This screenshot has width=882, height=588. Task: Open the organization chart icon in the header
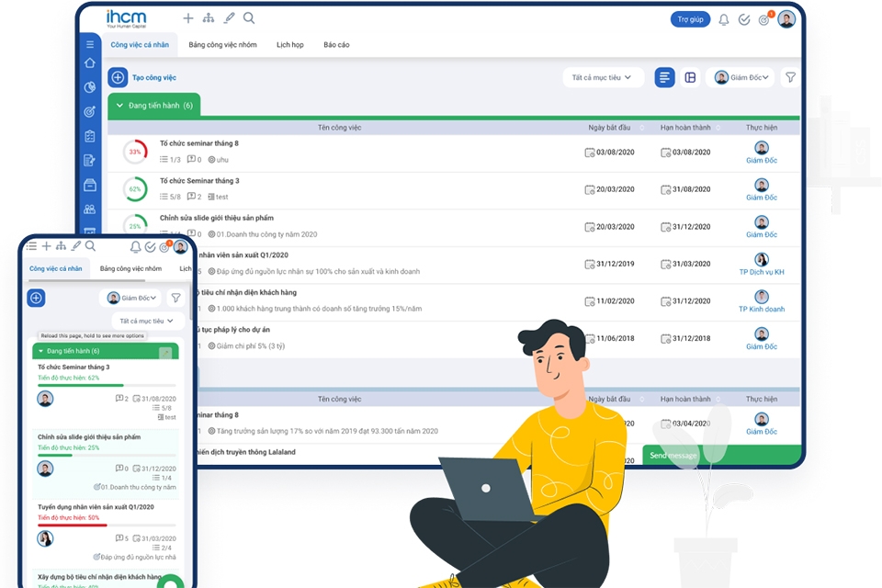pos(209,17)
